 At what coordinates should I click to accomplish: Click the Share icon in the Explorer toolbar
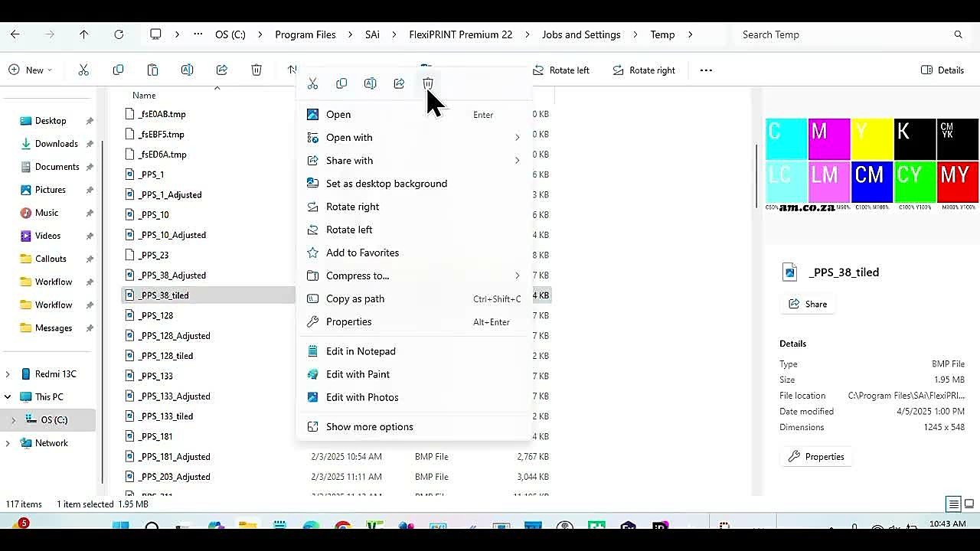tap(222, 70)
